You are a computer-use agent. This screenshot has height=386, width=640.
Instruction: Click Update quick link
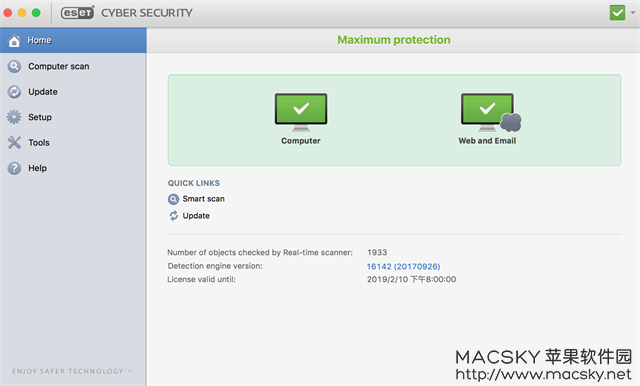coord(196,216)
